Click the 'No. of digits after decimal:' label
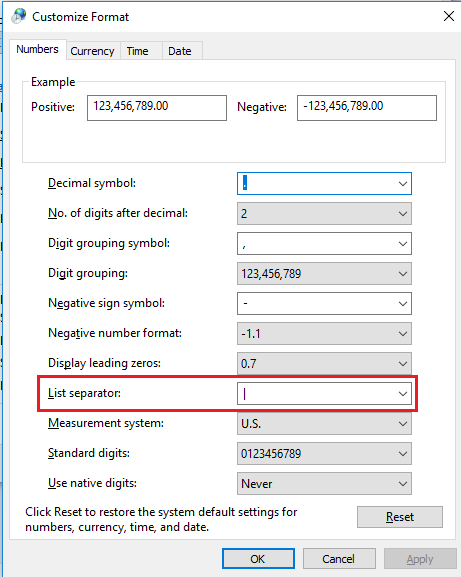Image resolution: width=461 pixels, height=577 pixels. point(118,213)
